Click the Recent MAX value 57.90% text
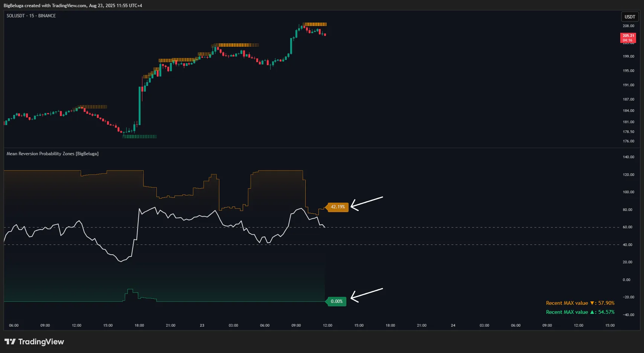Viewport: 644px width, 353px height. (580, 303)
